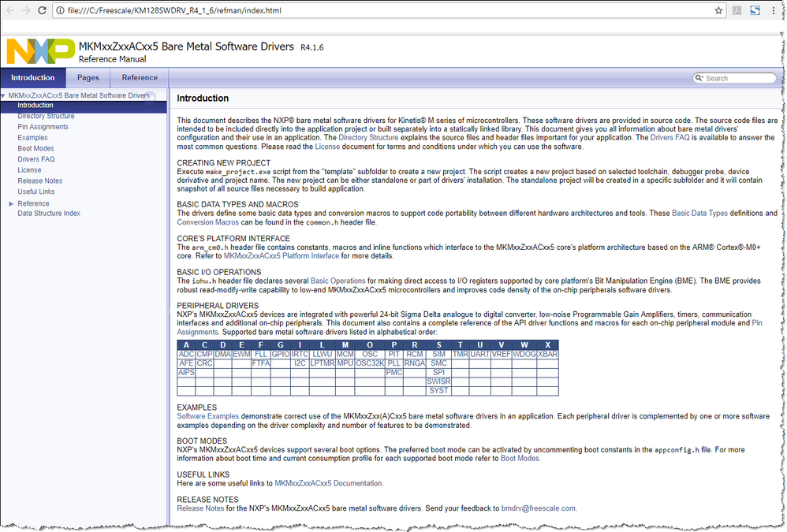This screenshot has width=787, height=532.
Task: Open Useful Links in the sidebar
Action: pos(36,192)
